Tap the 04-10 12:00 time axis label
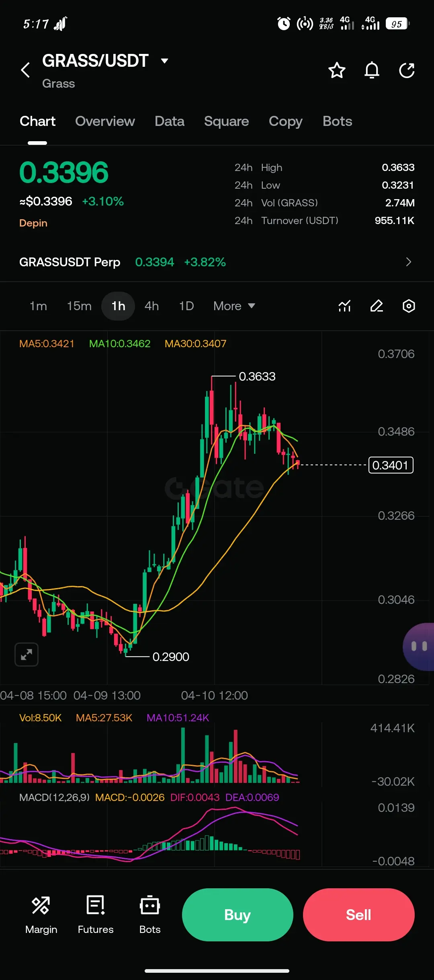The image size is (434, 980). click(x=215, y=695)
